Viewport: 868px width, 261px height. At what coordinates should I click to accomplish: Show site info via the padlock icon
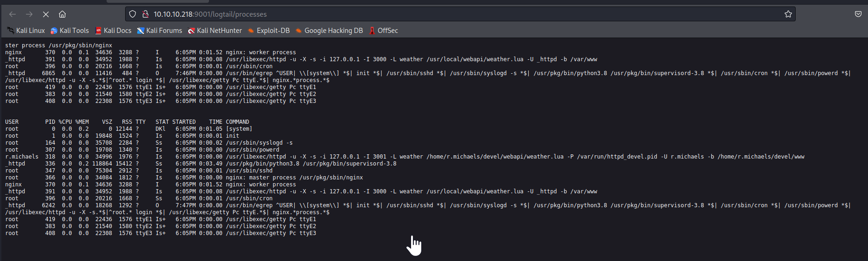(145, 14)
